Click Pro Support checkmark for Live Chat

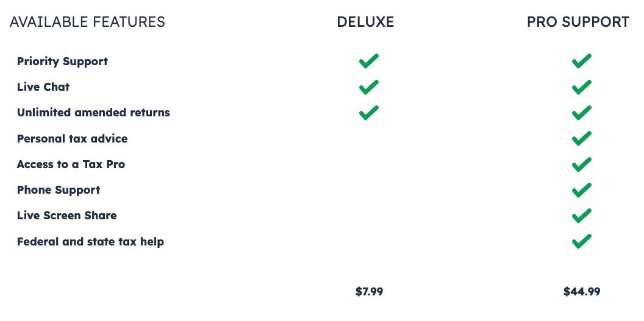pos(582,87)
